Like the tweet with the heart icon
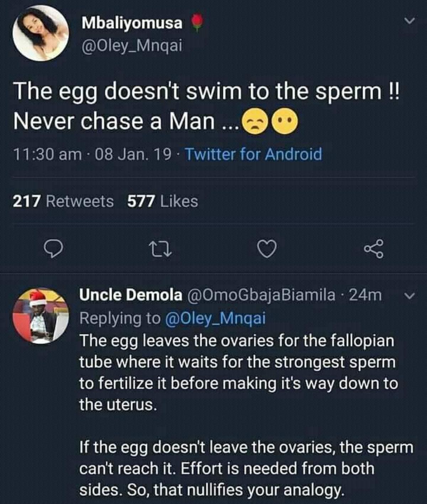427x504 pixels. click(267, 248)
